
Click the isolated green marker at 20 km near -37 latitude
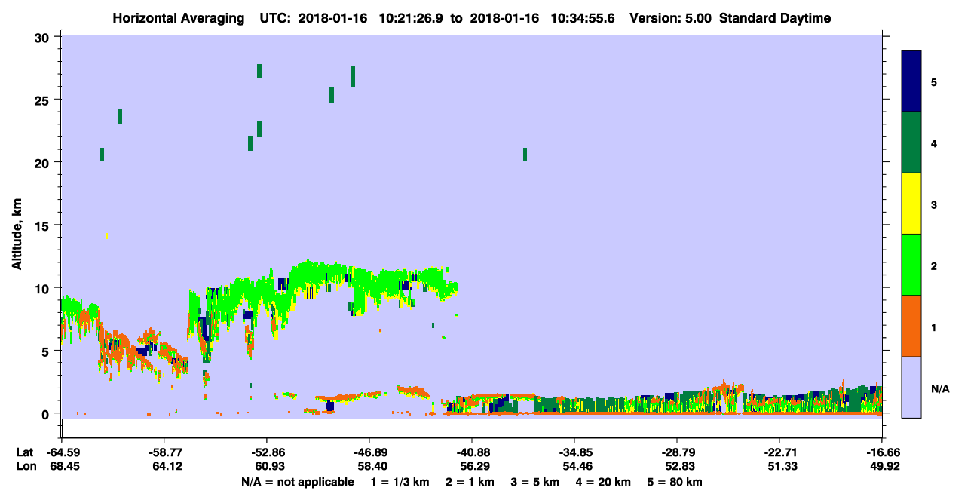tap(525, 154)
